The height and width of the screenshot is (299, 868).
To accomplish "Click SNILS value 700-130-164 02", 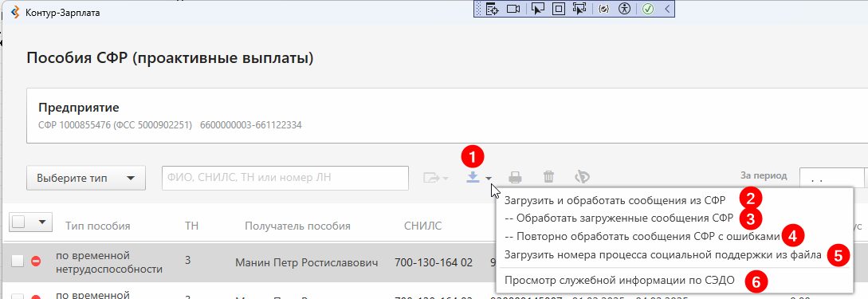I will (x=434, y=262).
